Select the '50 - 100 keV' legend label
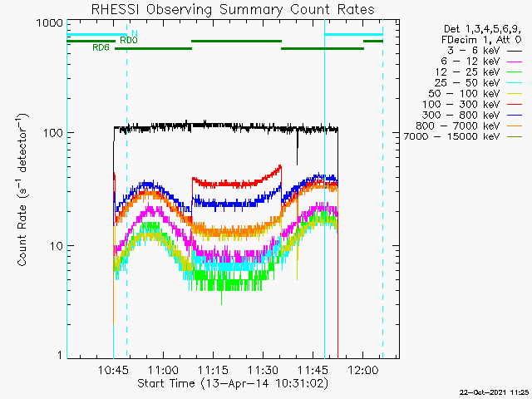Viewport: 532px width, 399px height. tap(465, 94)
